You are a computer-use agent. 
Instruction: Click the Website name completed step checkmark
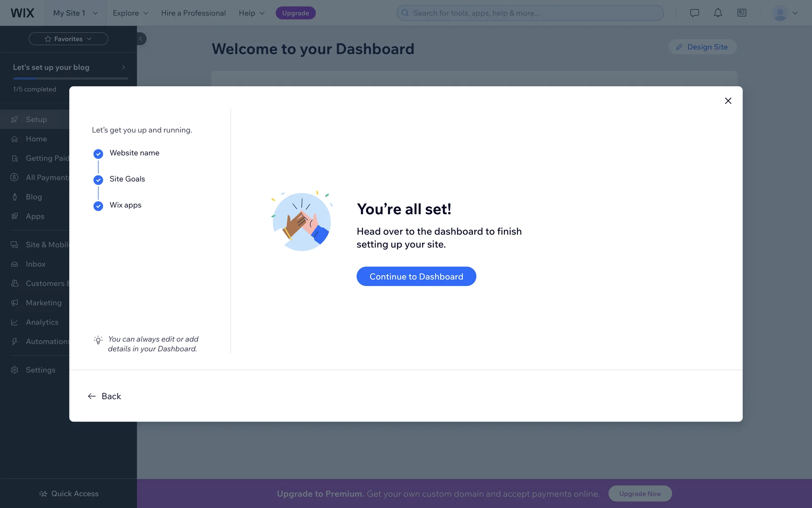[98, 154]
